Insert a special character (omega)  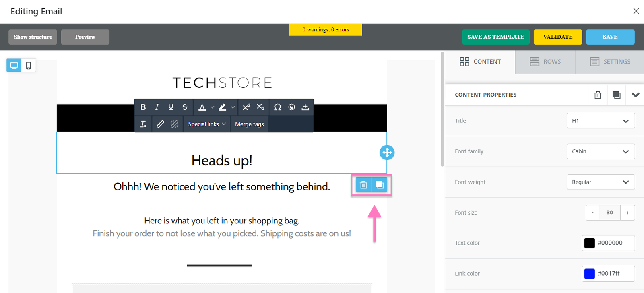click(277, 107)
